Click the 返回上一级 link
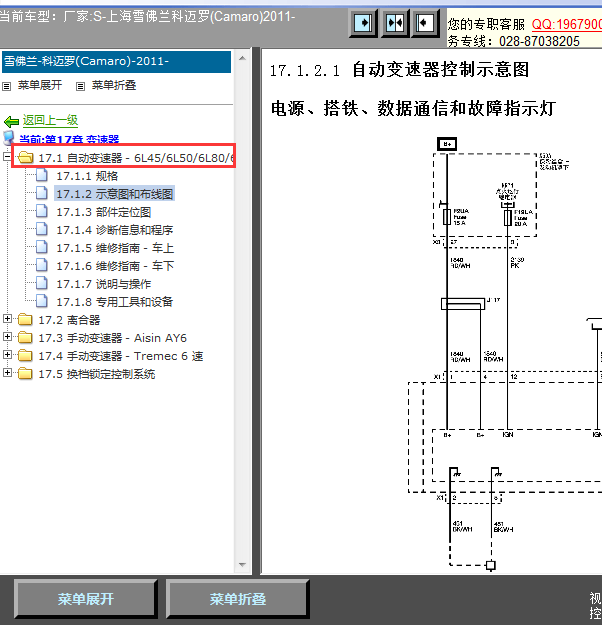 (x=50, y=120)
